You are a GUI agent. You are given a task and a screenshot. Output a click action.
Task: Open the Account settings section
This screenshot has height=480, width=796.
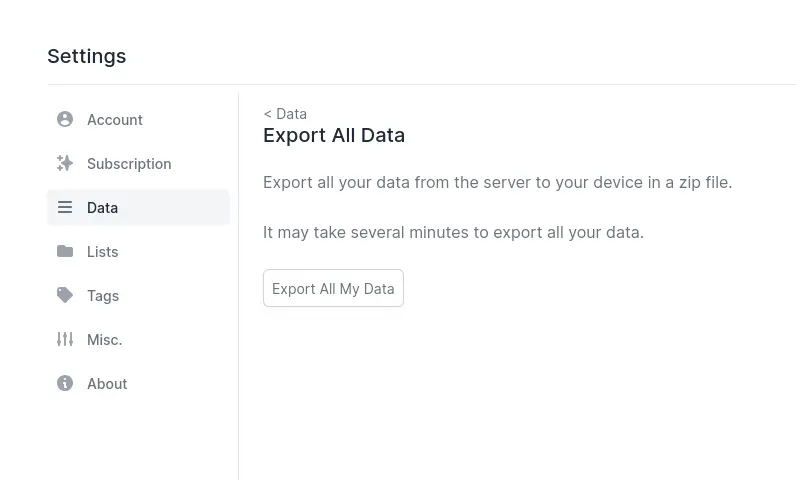click(x=138, y=119)
